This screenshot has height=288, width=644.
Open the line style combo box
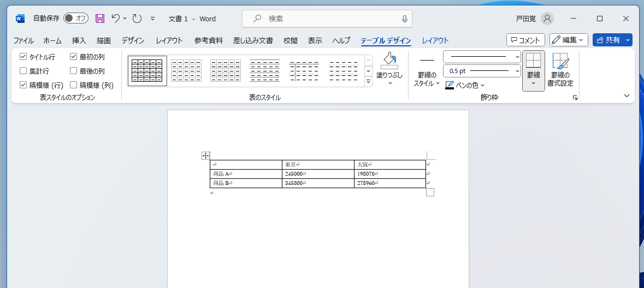tap(482, 57)
